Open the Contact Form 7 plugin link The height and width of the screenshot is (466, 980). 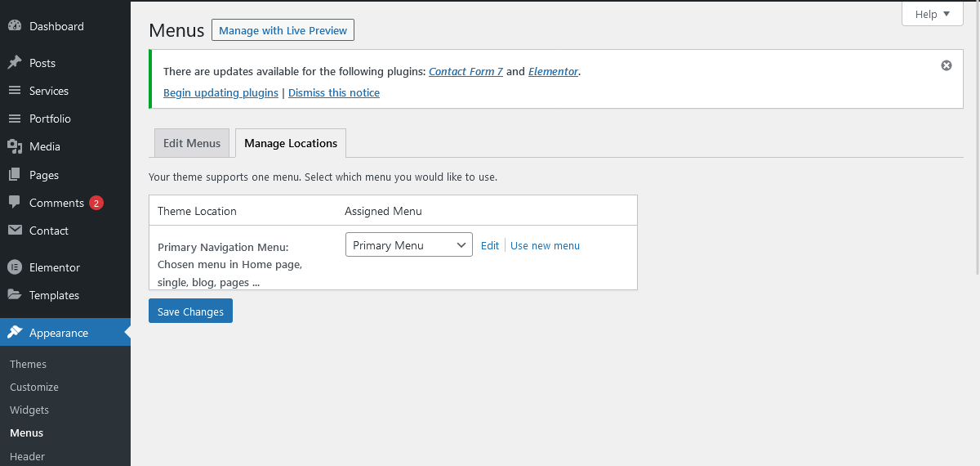[465, 71]
